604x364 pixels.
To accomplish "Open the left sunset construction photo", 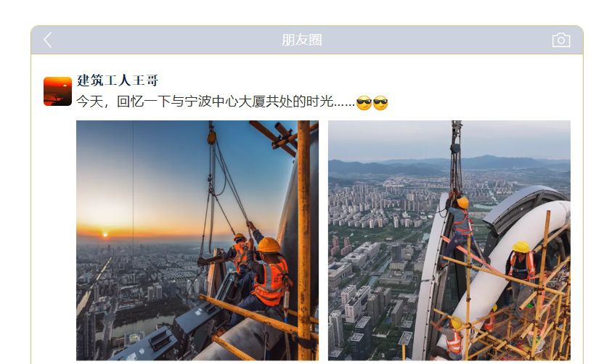I will tap(197, 241).
